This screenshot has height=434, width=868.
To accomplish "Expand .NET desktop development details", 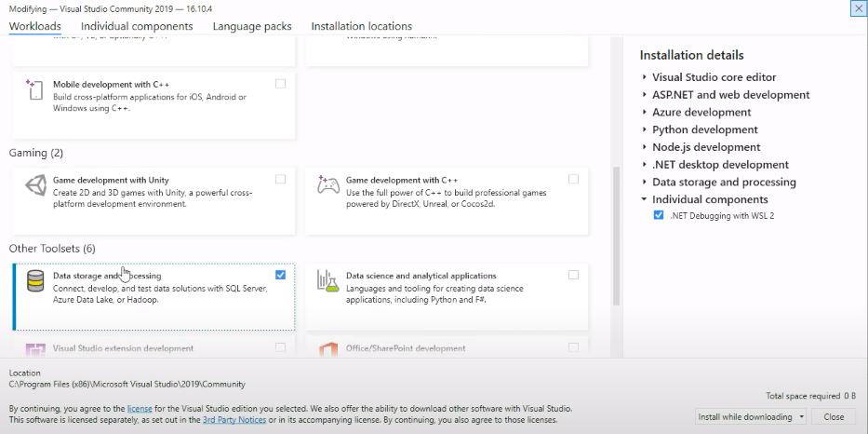I will click(645, 165).
